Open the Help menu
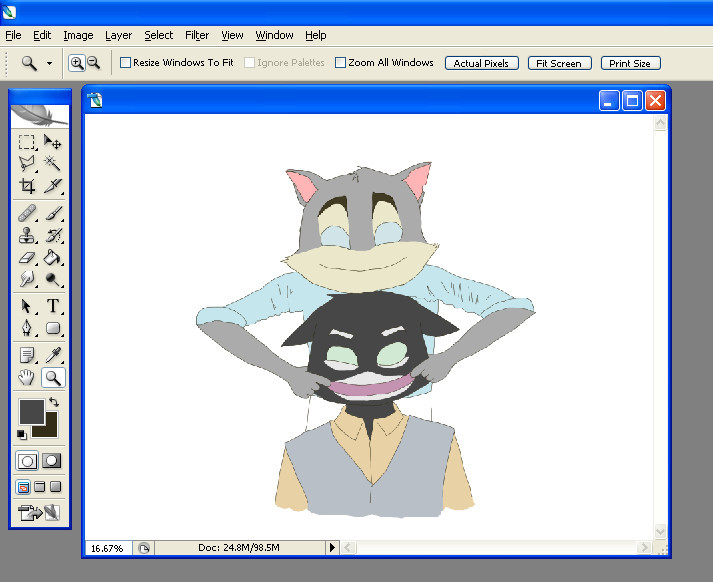 316,35
